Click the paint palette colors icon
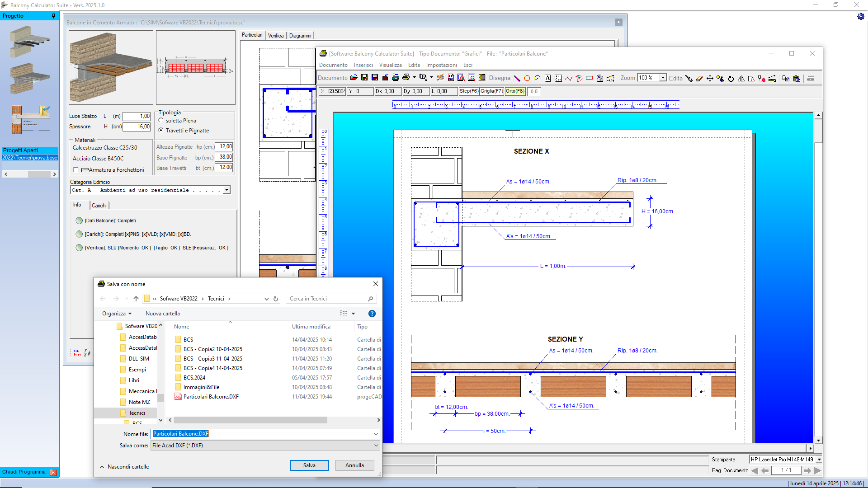 pyautogui.click(x=440, y=78)
